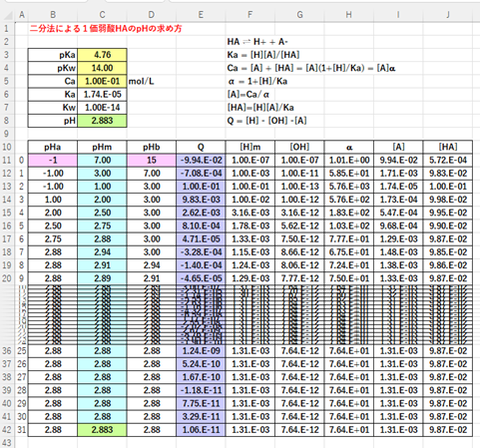Select the pHm cell 7.00 in row 11
Viewport: 480px width, 448px height.
click(102, 160)
